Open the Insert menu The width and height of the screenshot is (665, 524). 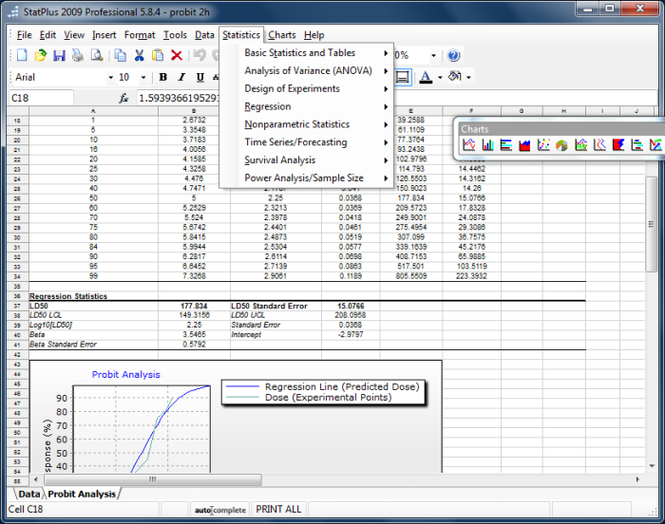(104, 35)
